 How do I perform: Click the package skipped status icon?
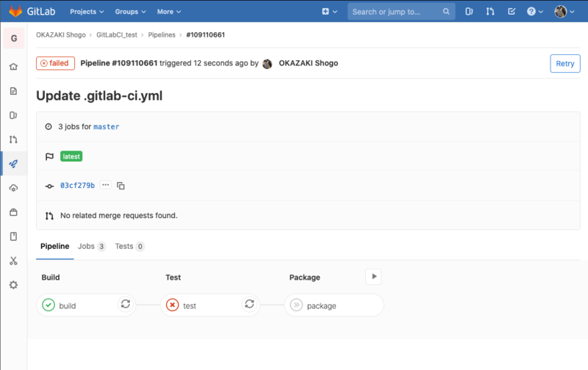(x=296, y=305)
